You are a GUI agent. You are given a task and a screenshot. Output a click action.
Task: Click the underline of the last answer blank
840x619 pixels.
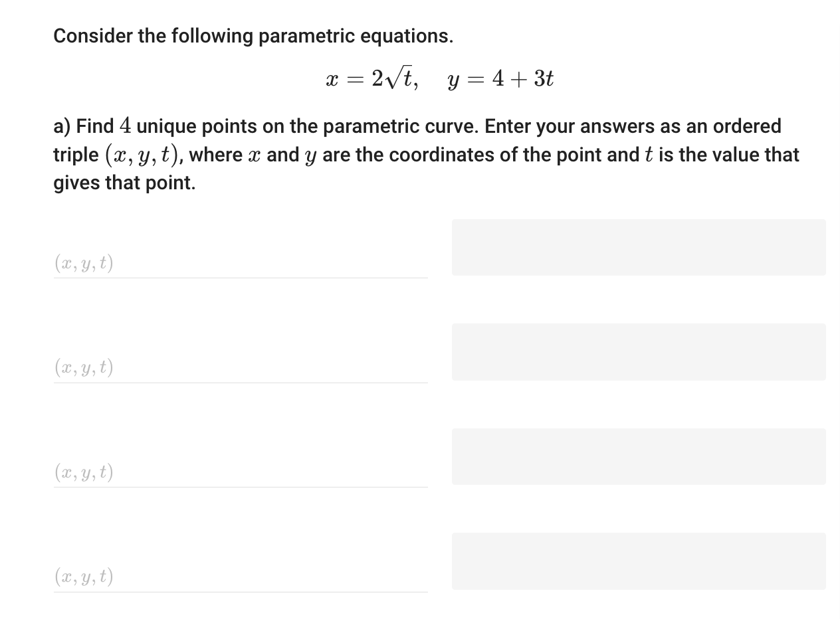[x=239, y=592]
